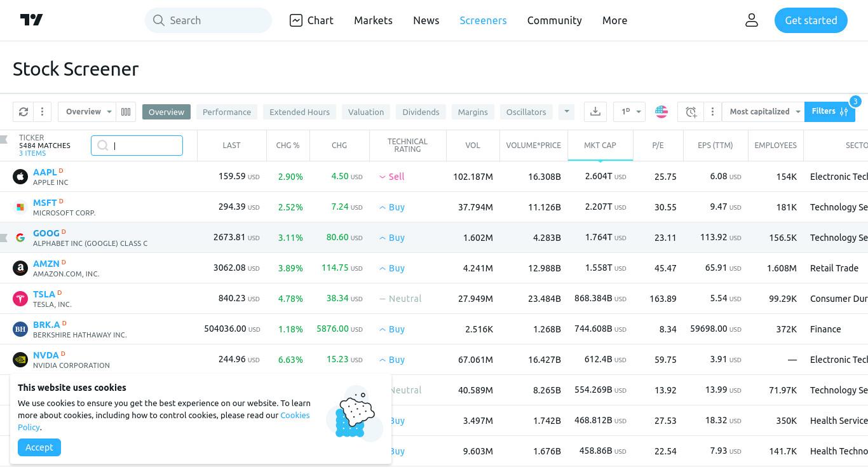Open the three-dot menu next to refresh

[x=42, y=112]
